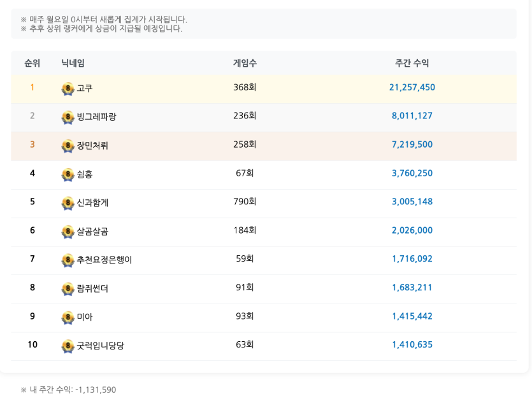Click the notice about Monday 0시 집계 시작
Screen dimensions: 532x415
(104, 19)
